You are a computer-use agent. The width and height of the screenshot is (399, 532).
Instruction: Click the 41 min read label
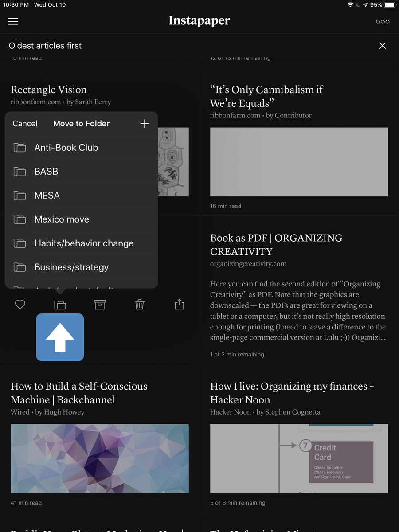point(26,503)
